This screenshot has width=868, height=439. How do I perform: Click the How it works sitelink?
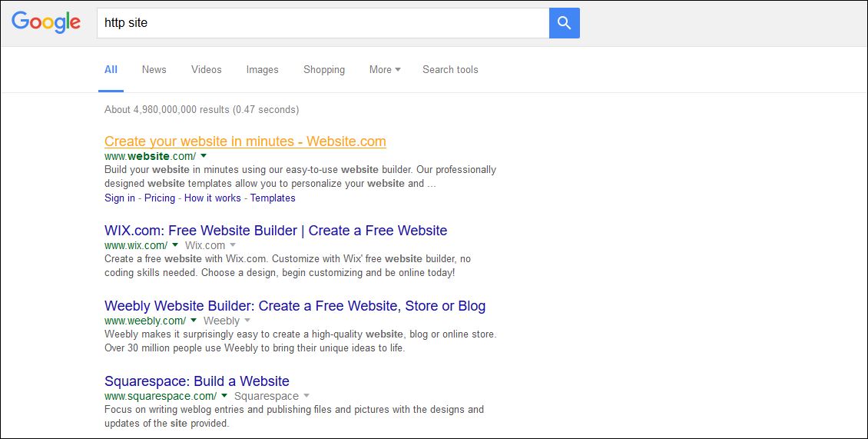click(212, 198)
